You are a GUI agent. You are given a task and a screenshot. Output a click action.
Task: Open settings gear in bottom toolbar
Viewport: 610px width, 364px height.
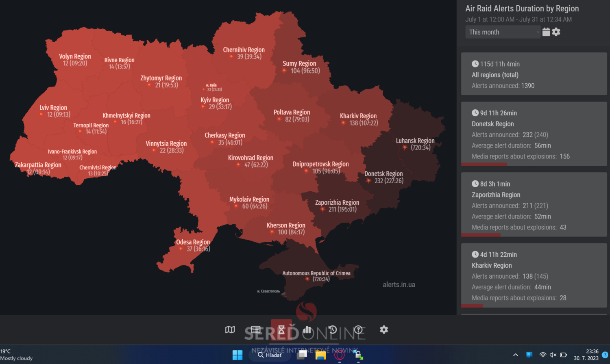384,329
